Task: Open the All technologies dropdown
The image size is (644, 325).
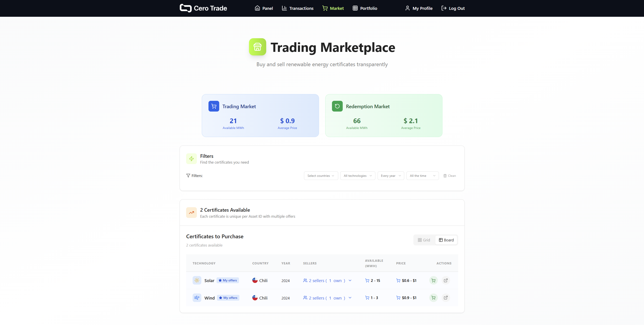Action: click(357, 176)
